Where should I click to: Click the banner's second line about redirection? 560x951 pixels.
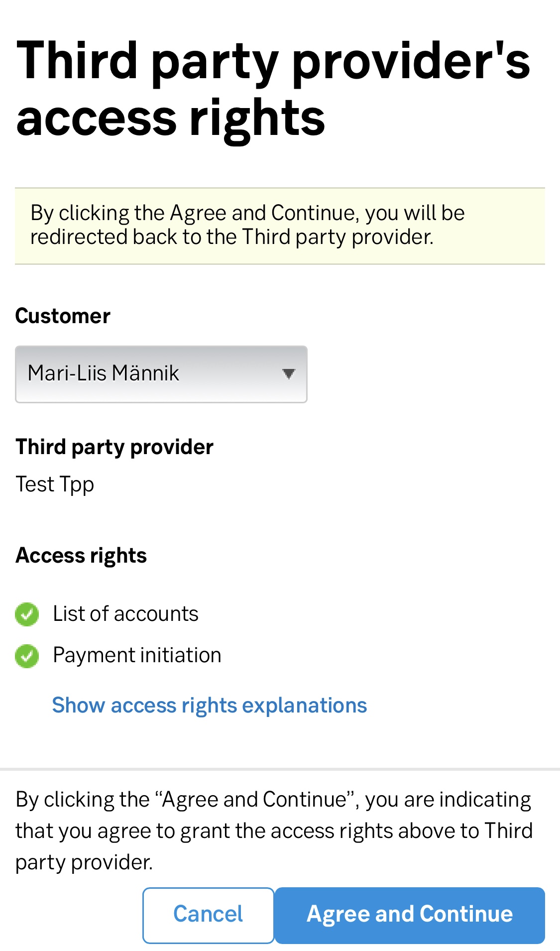point(232,237)
